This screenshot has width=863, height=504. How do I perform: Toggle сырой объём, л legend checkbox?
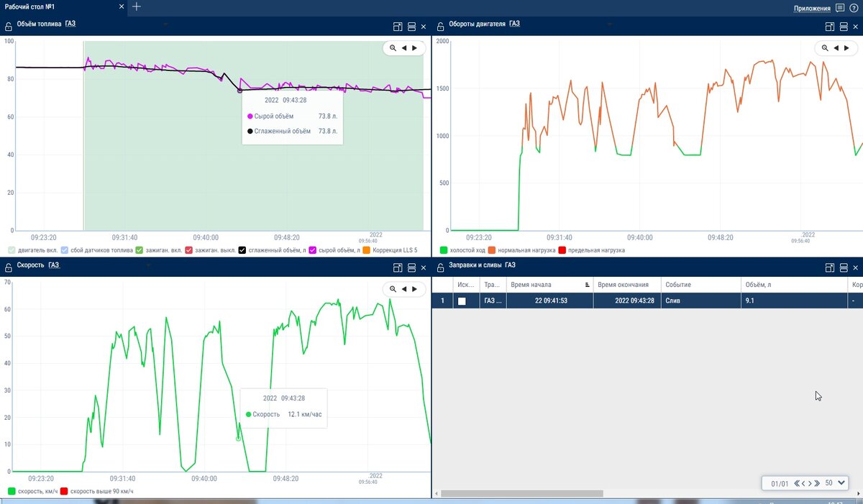313,250
